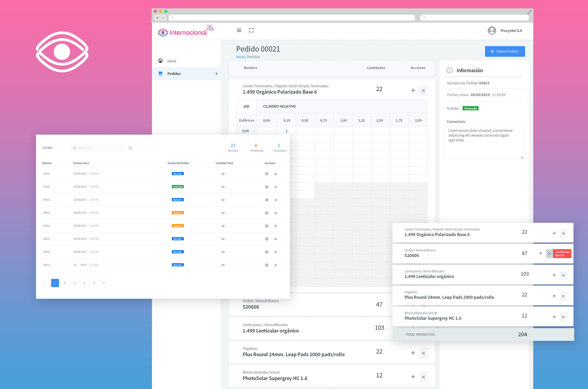
Task: Remove main Polarizado Base 6 row
Action: [423, 91]
